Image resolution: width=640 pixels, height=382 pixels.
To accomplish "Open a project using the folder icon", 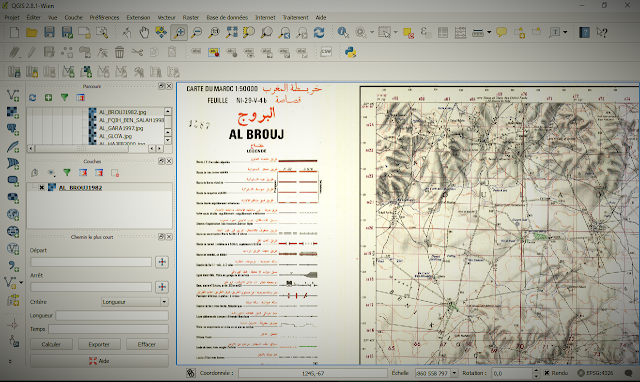I will 32,32.
